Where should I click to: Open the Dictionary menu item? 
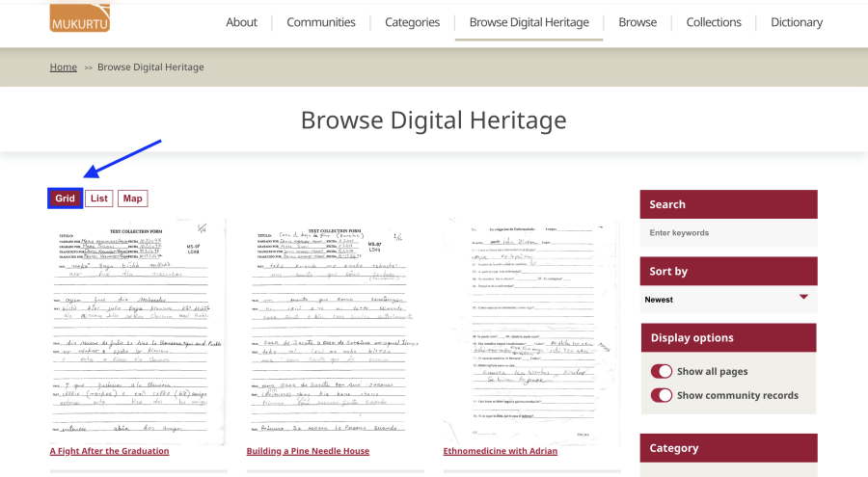[797, 22]
